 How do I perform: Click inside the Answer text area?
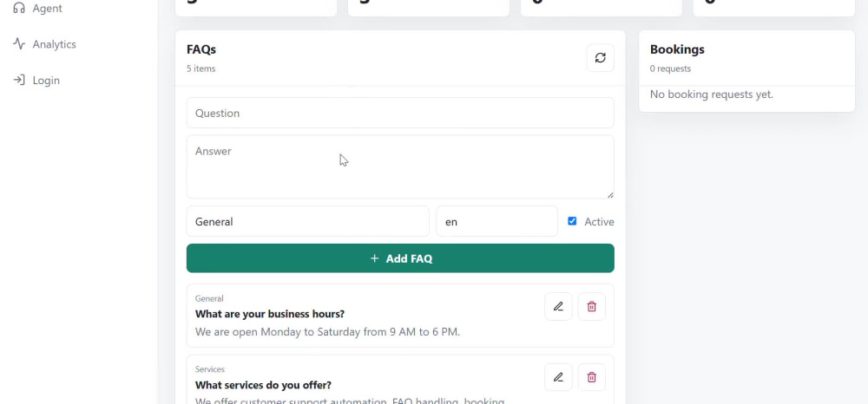tap(400, 167)
